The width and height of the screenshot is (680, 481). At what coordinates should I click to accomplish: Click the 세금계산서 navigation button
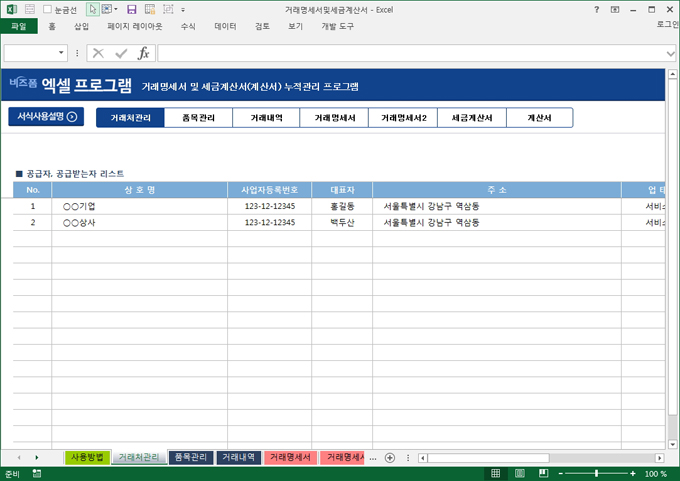[x=472, y=118]
